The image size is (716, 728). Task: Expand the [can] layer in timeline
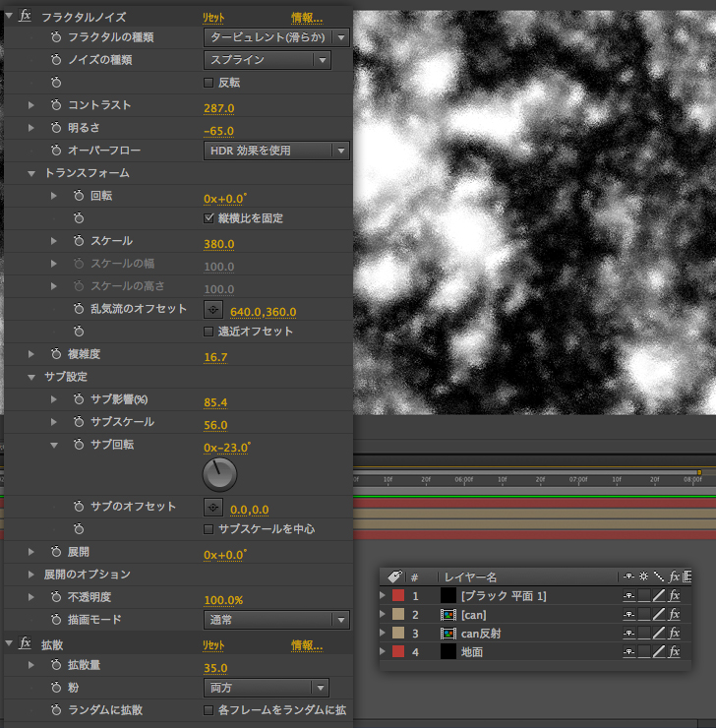click(x=383, y=615)
